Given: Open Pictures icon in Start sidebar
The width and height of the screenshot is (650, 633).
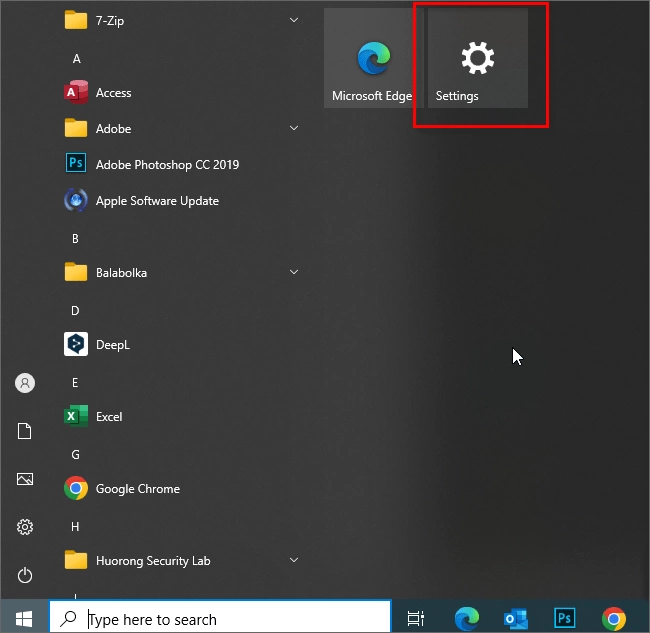Looking at the screenshot, I should [x=25, y=479].
